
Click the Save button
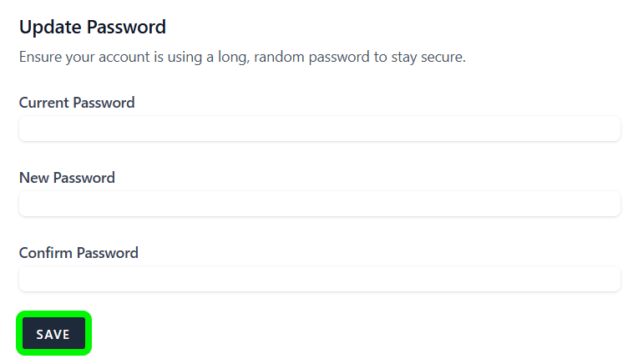[53, 334]
